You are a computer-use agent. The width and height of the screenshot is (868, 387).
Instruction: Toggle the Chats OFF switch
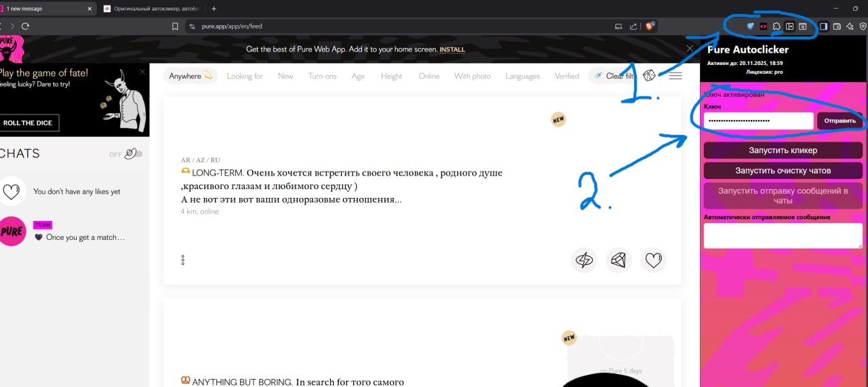(134, 154)
